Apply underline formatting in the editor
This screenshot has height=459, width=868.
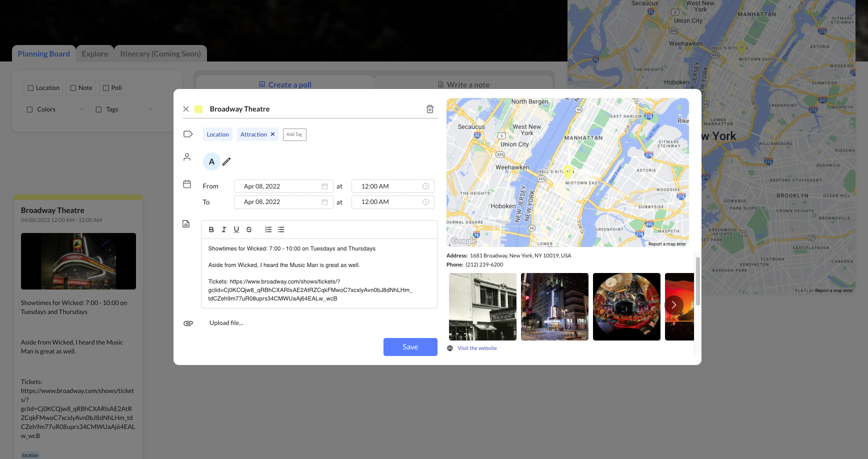(x=236, y=229)
